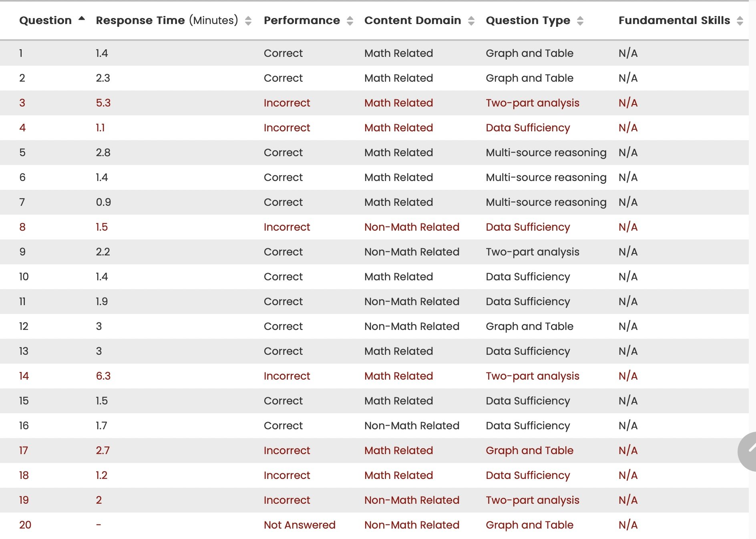
Task: Click the ascending arrow beside Question header
Action: 82,18
